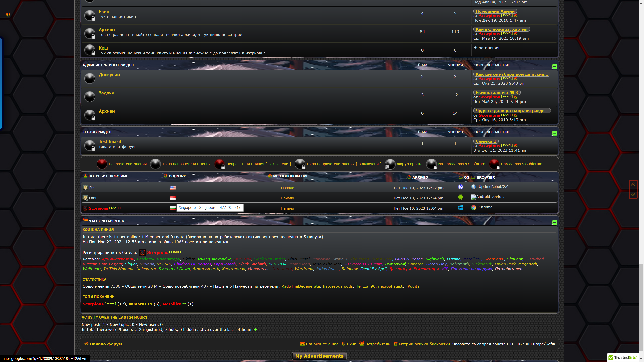Click the My Advertisements button
The width and height of the screenshot is (644, 362).
(319, 356)
